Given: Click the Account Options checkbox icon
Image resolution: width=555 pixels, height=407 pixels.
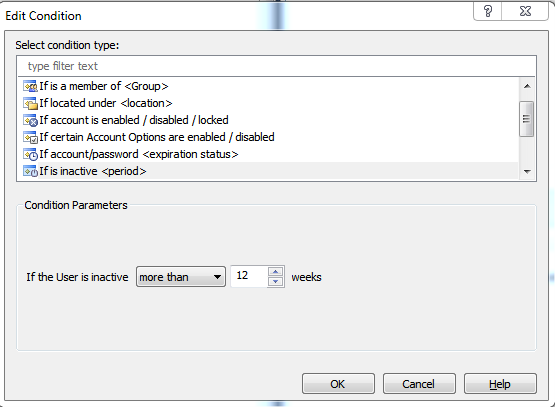Looking at the screenshot, I should [x=30, y=137].
